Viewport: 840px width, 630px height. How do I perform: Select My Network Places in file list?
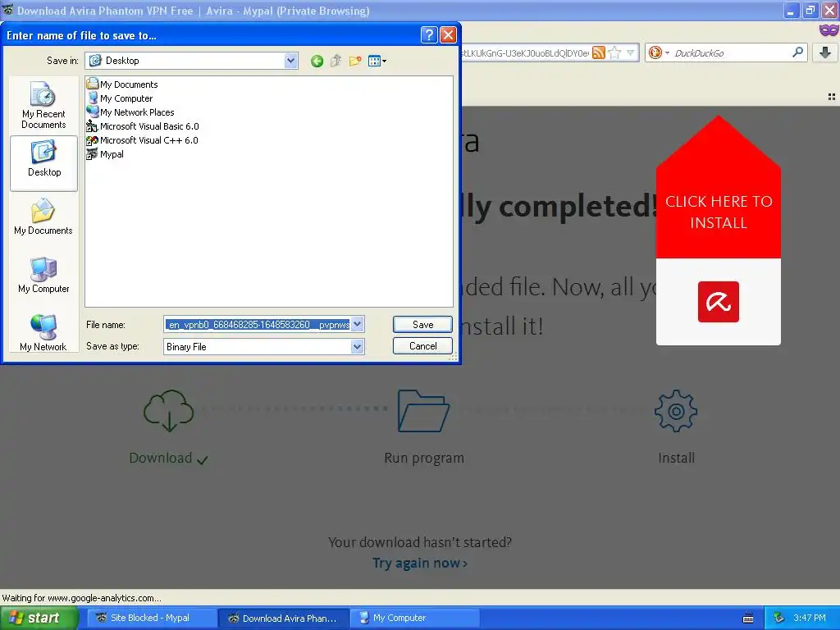point(130,112)
